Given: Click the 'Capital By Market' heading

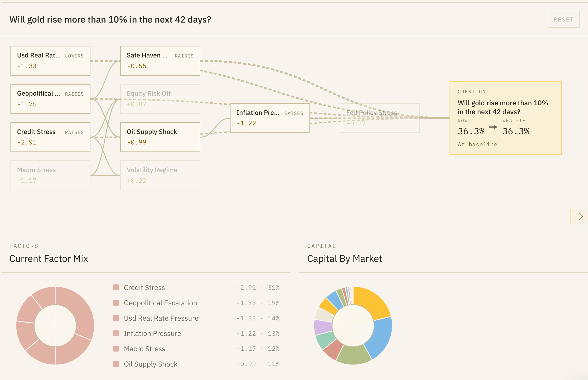Looking at the screenshot, I should coord(345,259).
